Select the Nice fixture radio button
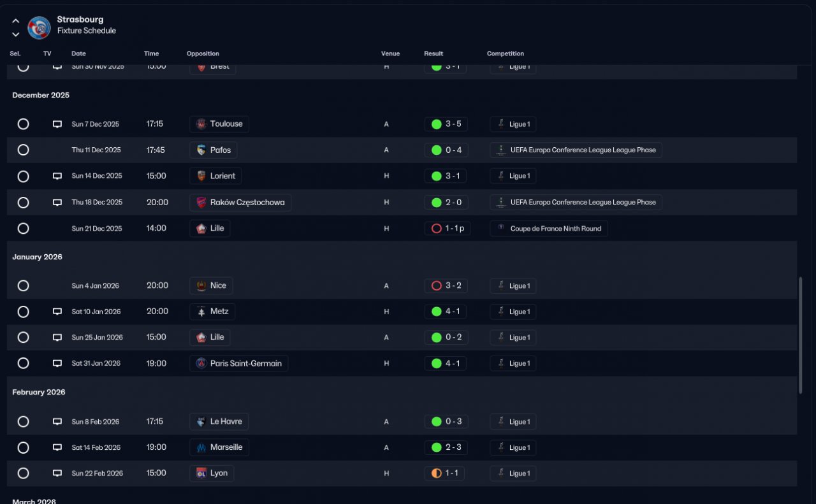Image resolution: width=816 pixels, height=504 pixels. (x=24, y=285)
